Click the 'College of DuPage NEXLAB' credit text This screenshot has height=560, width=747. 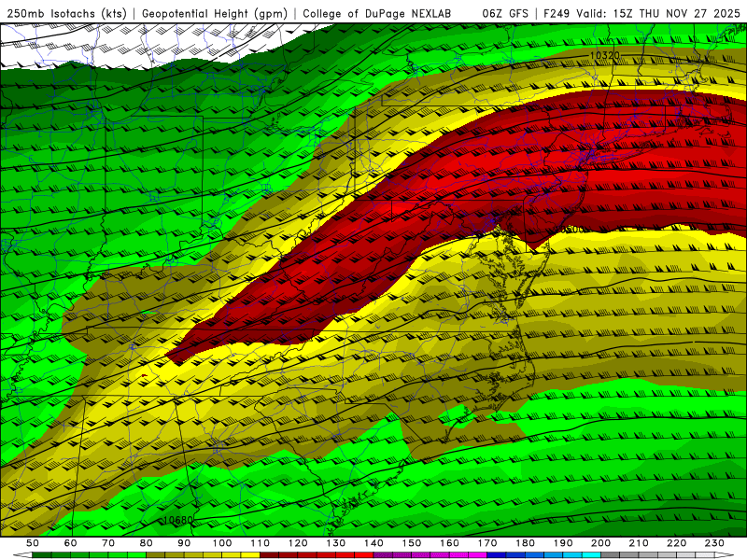pos(376,14)
